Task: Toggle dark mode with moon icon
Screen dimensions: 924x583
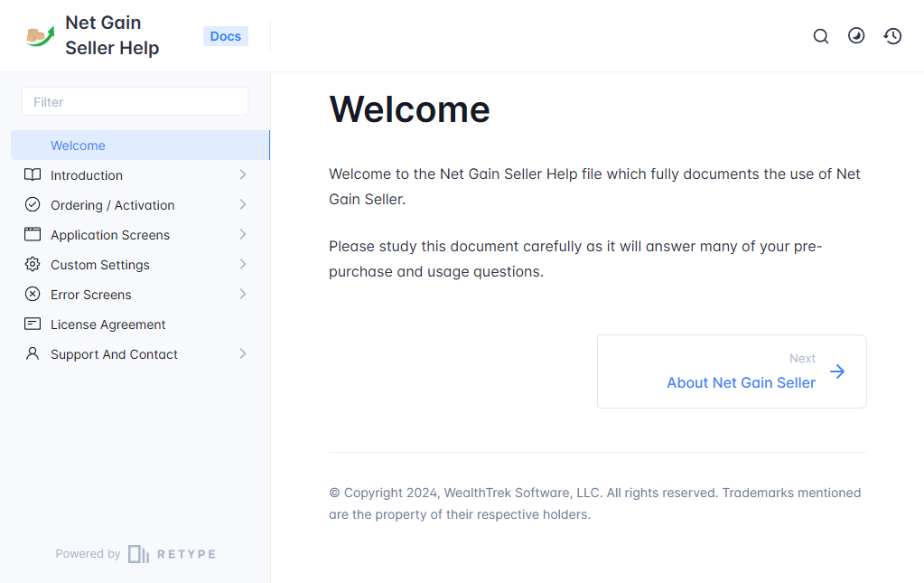Action: point(856,36)
